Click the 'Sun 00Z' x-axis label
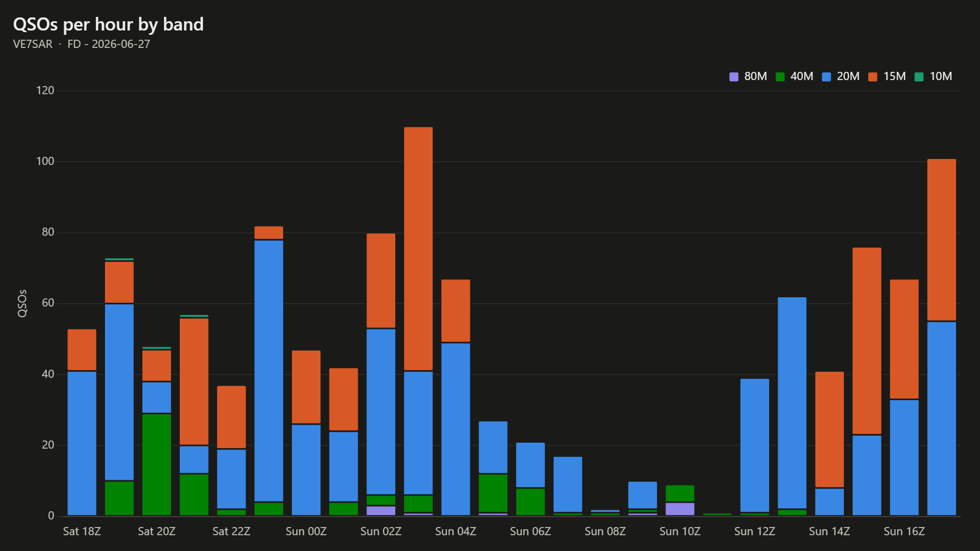Image resolution: width=980 pixels, height=551 pixels. [306, 531]
